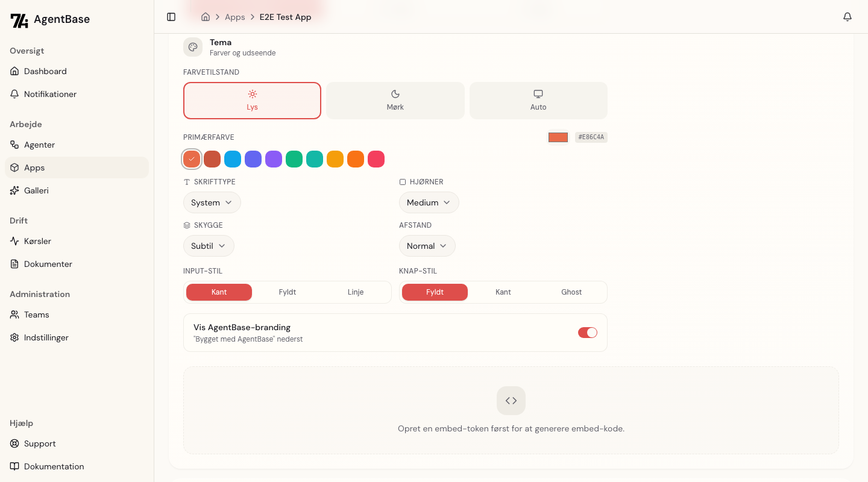Open the Skrifttype System dropdown
This screenshot has width=868, height=482.
pos(212,202)
